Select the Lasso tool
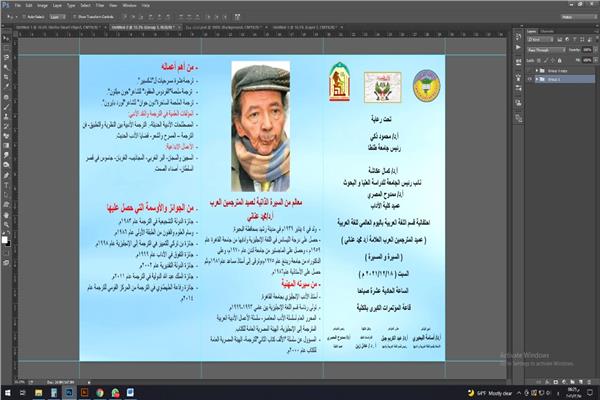600x400 pixels. click(x=6, y=58)
